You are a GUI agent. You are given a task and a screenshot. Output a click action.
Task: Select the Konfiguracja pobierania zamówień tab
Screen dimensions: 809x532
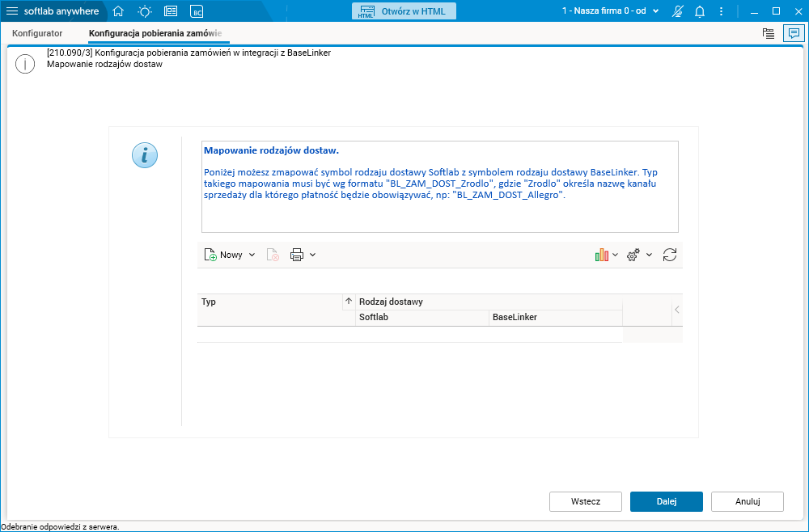pos(155,33)
